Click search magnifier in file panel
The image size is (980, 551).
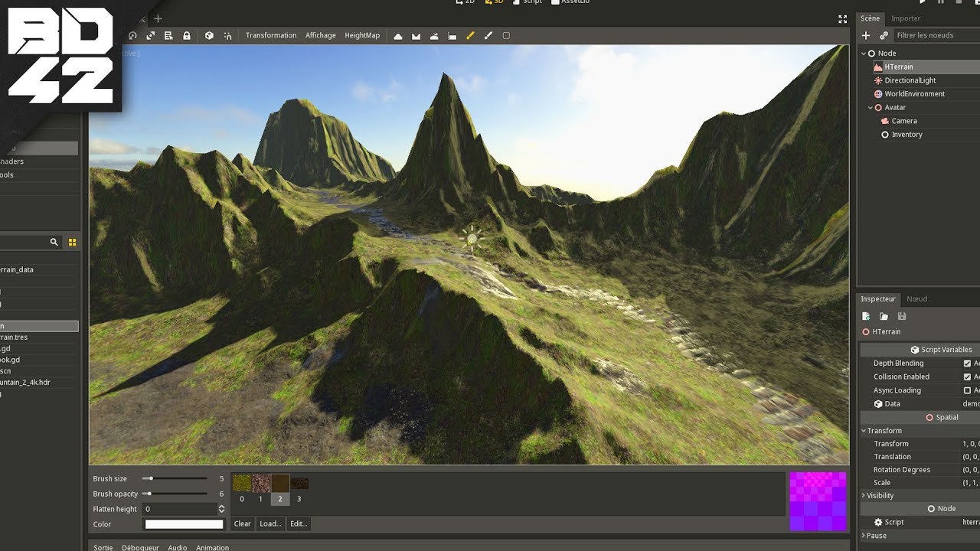[54, 242]
